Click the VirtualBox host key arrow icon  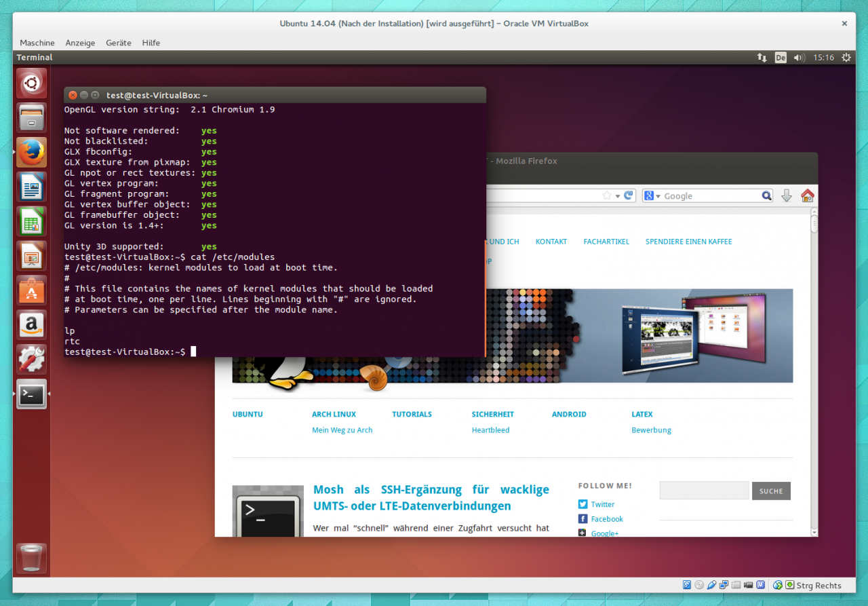coord(789,585)
